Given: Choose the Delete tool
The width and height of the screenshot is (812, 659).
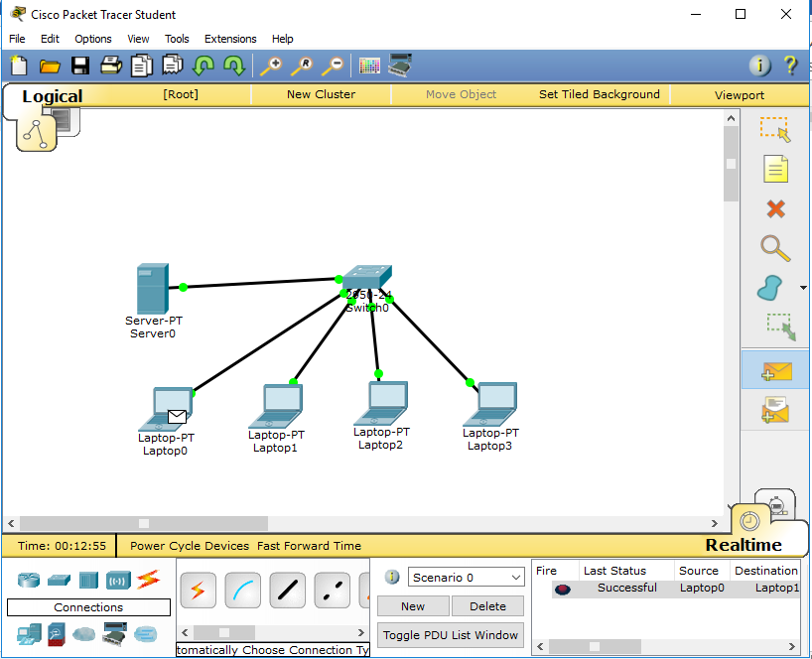Looking at the screenshot, I should point(775,208).
